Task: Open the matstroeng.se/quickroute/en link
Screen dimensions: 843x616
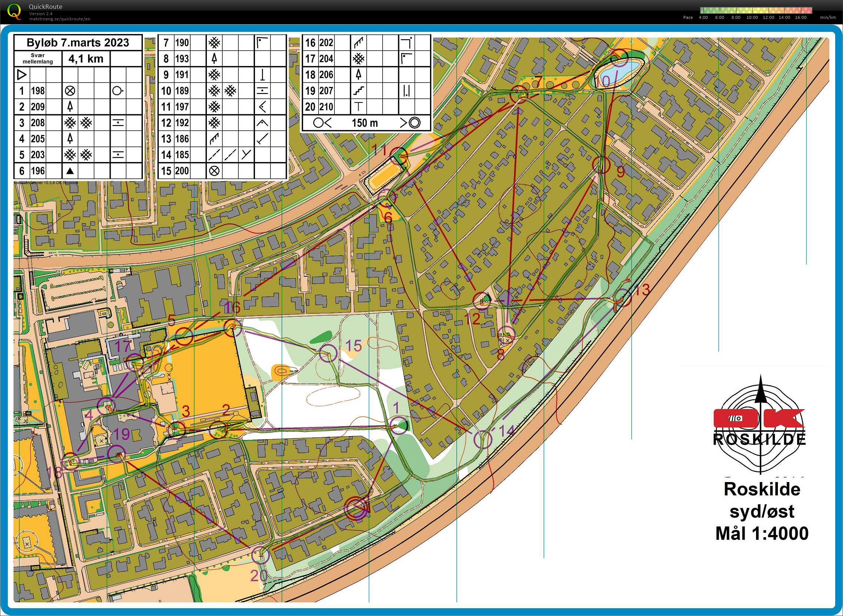Action: point(60,18)
